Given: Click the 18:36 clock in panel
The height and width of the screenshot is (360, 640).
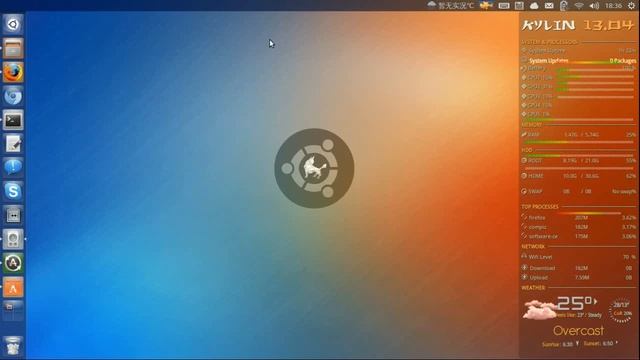Looking at the screenshot, I should [x=613, y=6].
